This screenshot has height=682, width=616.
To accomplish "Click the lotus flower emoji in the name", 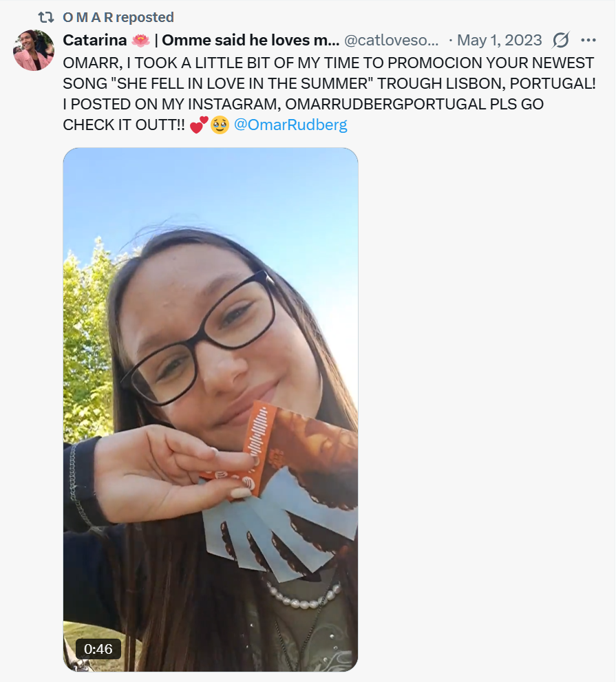I will (140, 41).
